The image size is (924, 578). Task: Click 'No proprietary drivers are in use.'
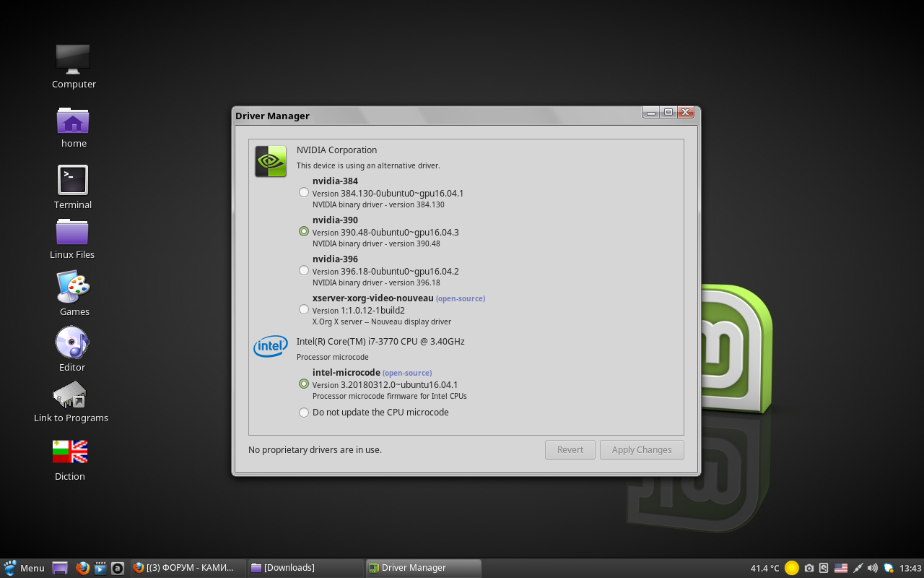315,449
